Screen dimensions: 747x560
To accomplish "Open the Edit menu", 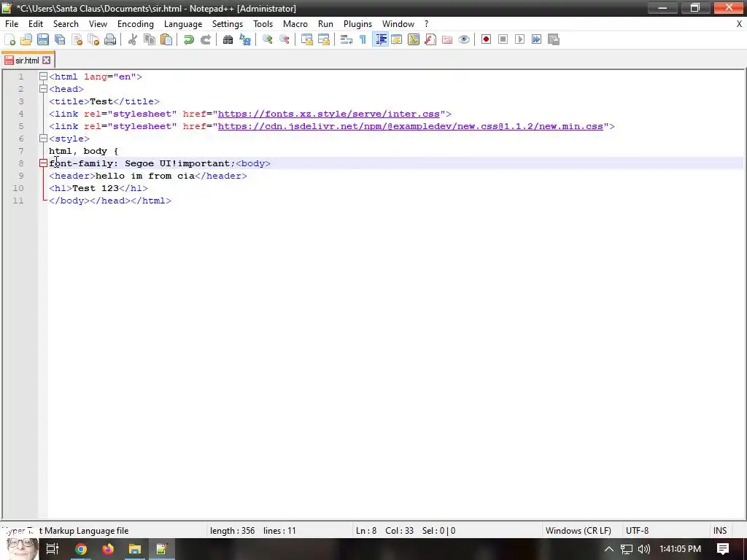I will [x=36, y=24].
